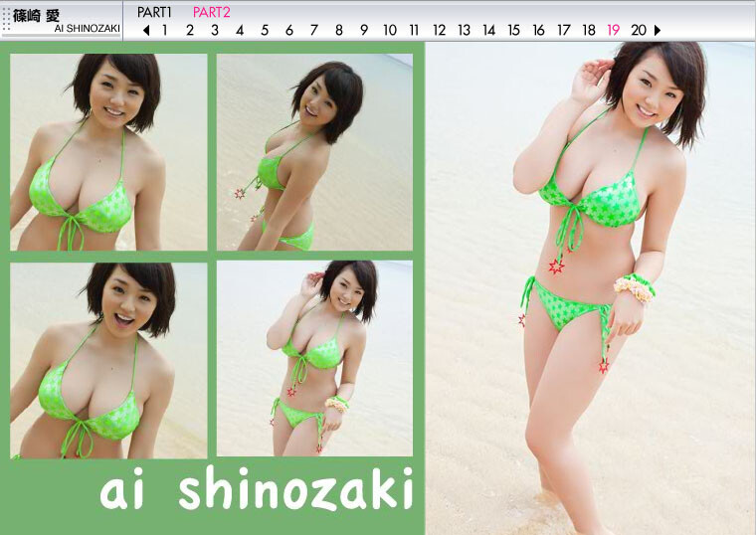Open page 5 of the gallery
The width and height of the screenshot is (756, 535).
(265, 31)
